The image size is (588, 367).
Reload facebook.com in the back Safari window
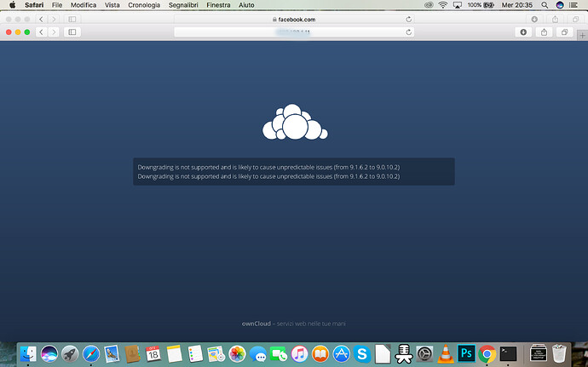409,19
